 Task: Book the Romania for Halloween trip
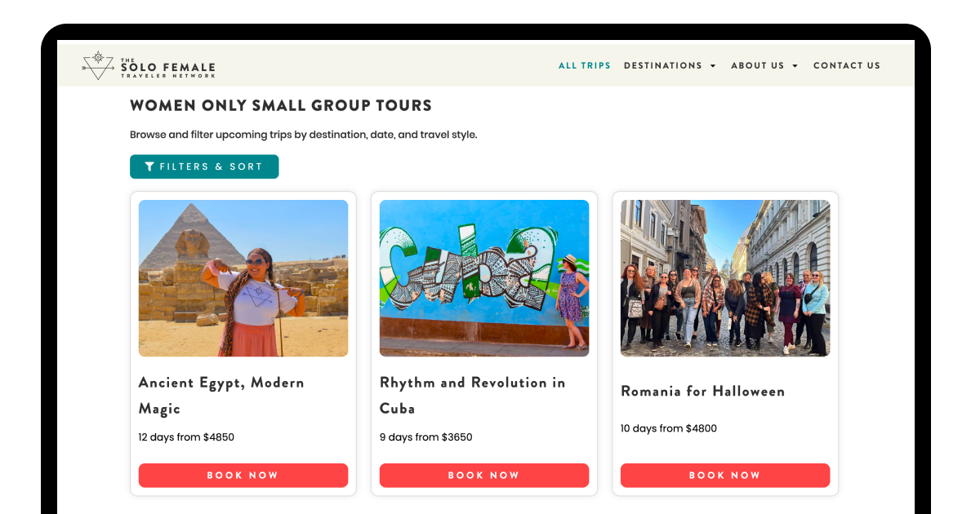(724, 475)
